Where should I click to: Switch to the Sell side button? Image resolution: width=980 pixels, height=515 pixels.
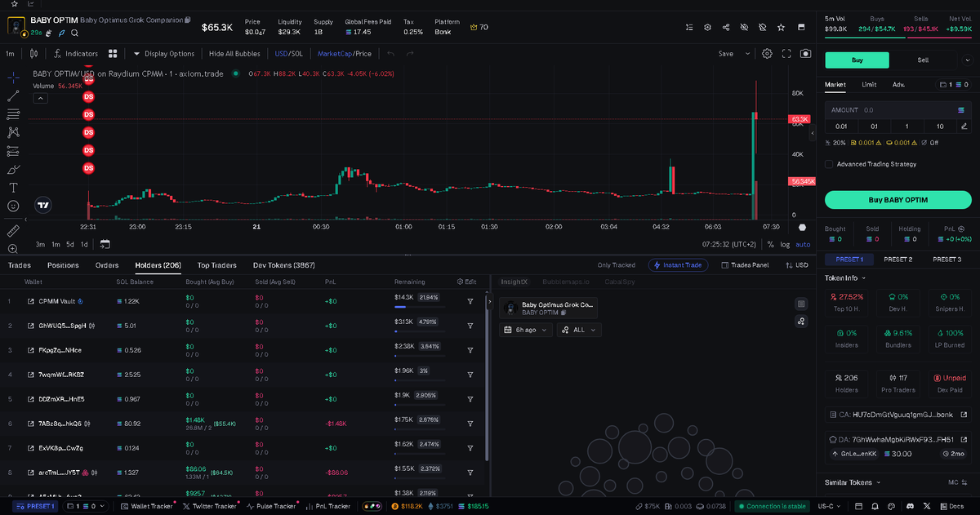(923, 60)
